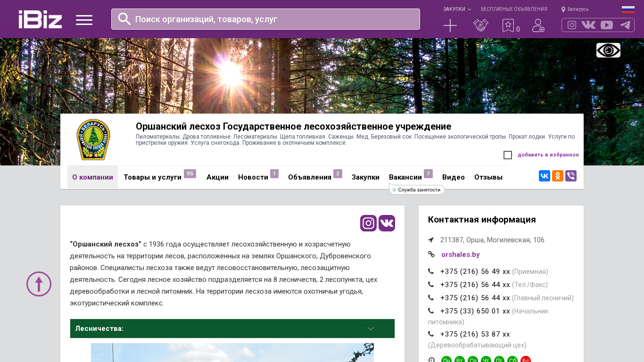Switch to the Видео tab
Viewport: 644px width, 362px height.
tap(454, 177)
